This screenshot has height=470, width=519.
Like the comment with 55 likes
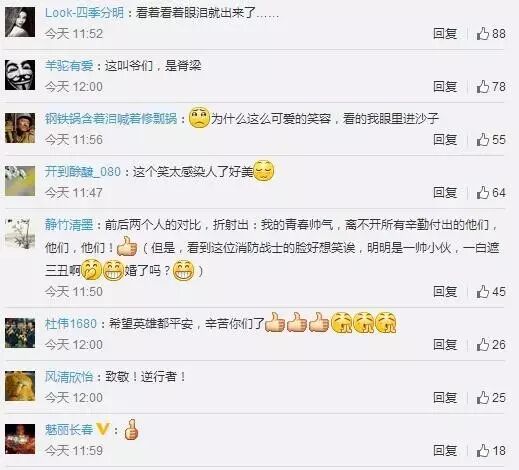pos(482,139)
